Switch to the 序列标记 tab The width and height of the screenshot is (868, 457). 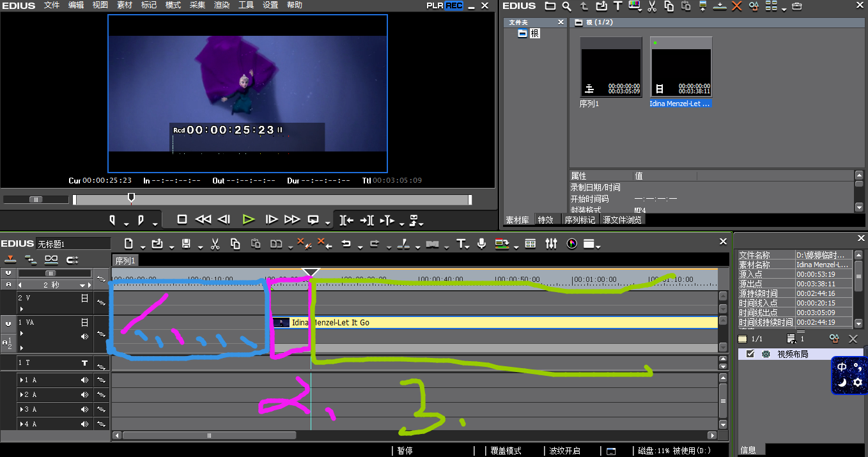click(580, 220)
